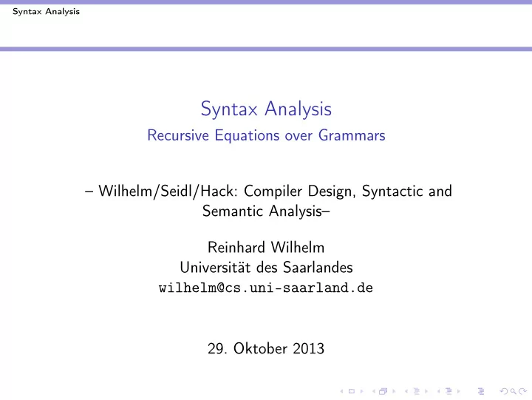Click the subsection navigation icon

click(416, 391)
